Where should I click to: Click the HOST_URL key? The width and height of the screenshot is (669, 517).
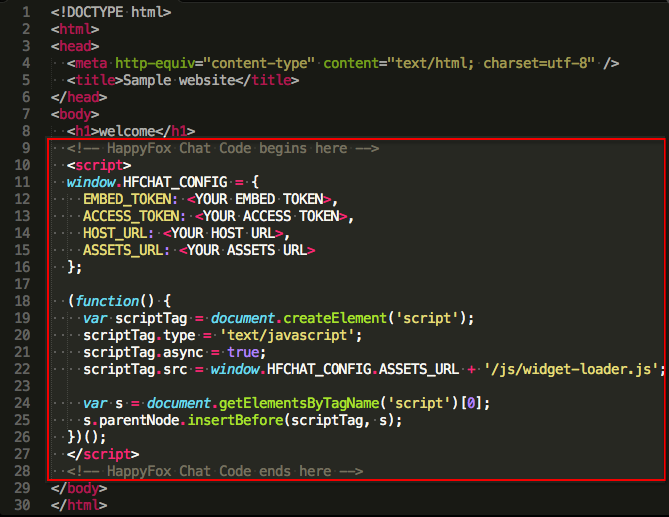[x=115, y=233]
